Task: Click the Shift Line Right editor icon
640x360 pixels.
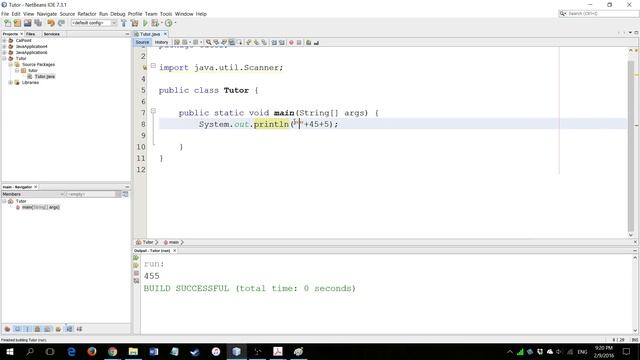Action: tap(282, 42)
